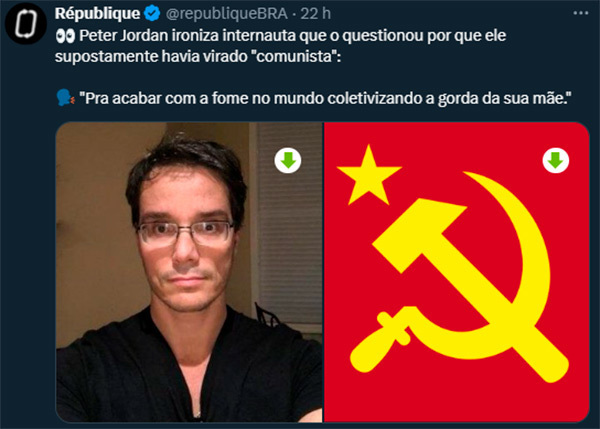
Task: Open the 22 h timestamp link
Action: [x=316, y=14]
